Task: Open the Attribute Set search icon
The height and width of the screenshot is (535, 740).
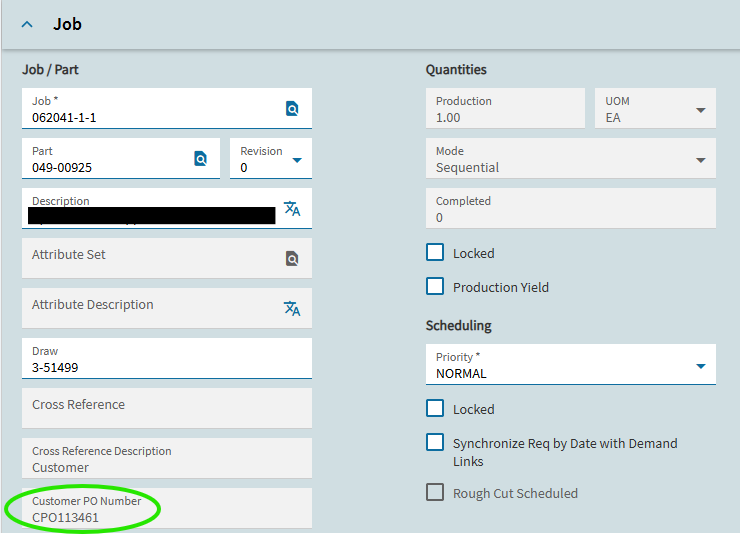Action: coord(292,259)
